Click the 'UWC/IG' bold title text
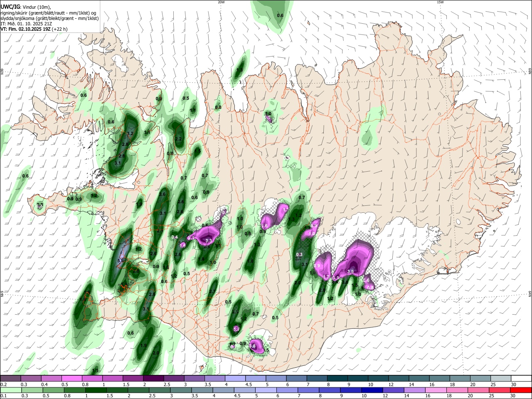The width and height of the screenshot is (532, 399). (10, 7)
